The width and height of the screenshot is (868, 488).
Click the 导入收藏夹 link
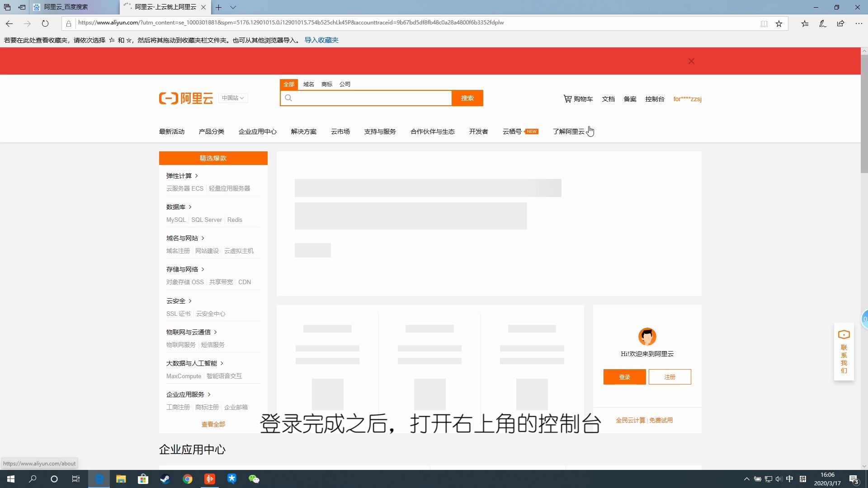(x=321, y=40)
